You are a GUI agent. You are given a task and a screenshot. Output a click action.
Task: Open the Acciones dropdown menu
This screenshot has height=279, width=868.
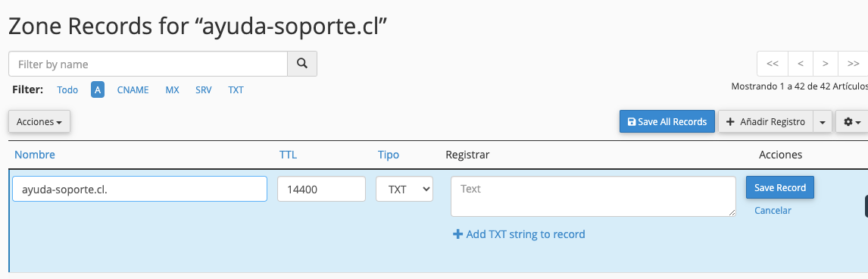click(x=39, y=122)
